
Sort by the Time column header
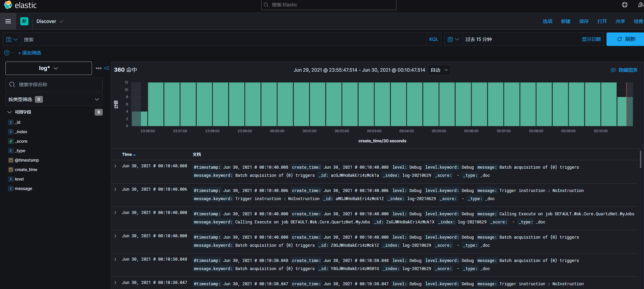coord(128,154)
